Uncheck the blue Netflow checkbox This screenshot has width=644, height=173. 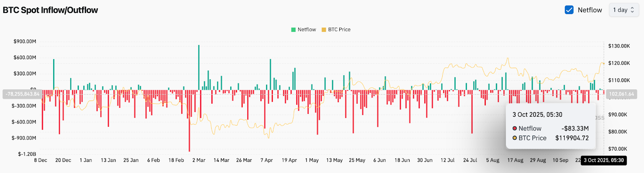(x=569, y=10)
